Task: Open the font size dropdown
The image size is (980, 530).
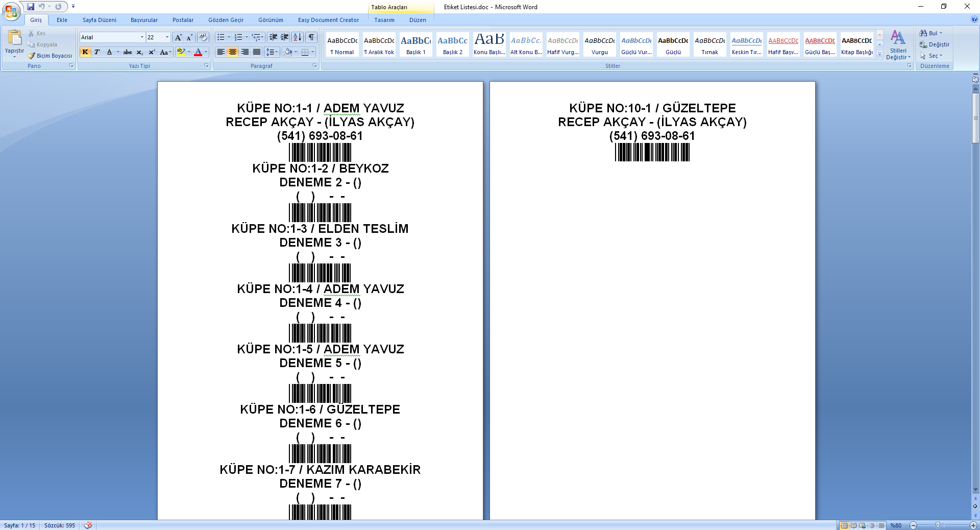Action: click(167, 37)
